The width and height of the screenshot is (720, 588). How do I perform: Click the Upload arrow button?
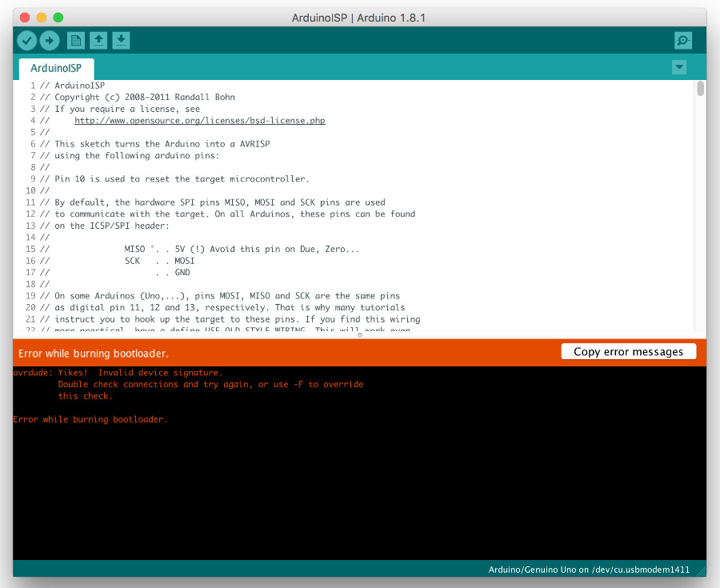point(50,40)
